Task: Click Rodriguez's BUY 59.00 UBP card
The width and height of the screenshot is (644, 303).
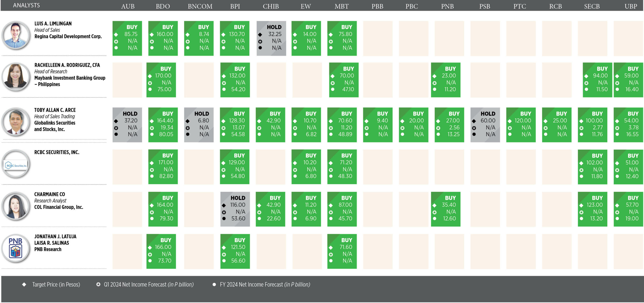Action: (628, 80)
